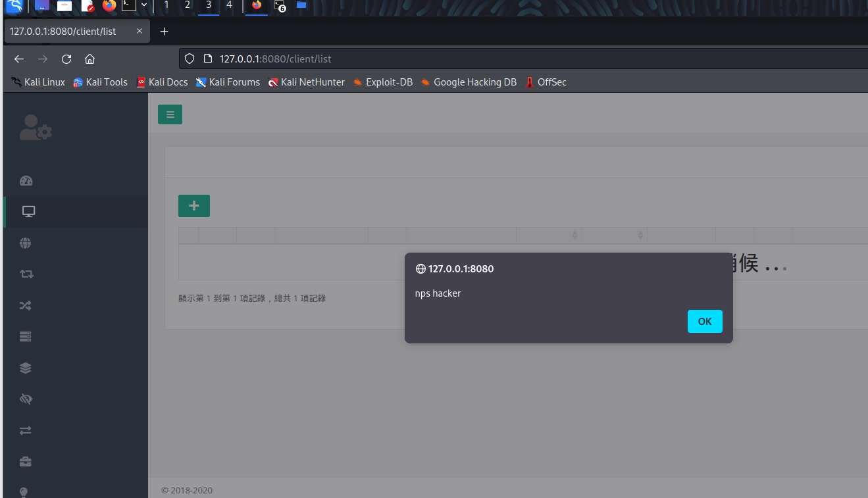
Task: Open the Kali Linux bookmark
Action: click(x=38, y=82)
